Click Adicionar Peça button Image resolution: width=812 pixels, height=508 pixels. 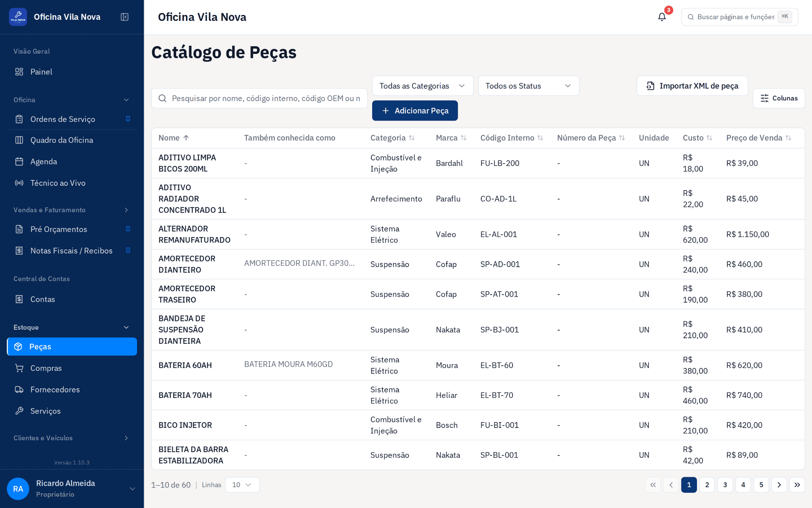tap(415, 110)
